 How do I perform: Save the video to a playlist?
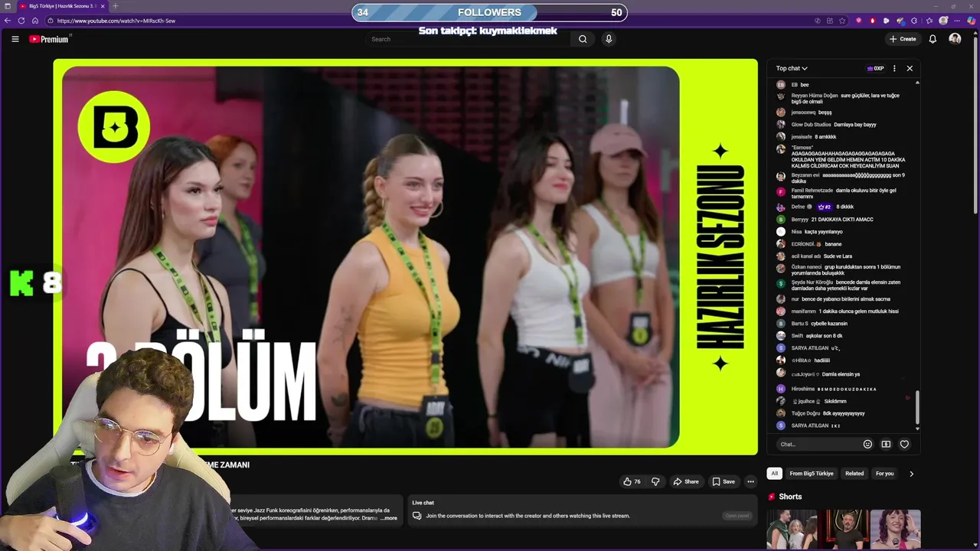[724, 481]
